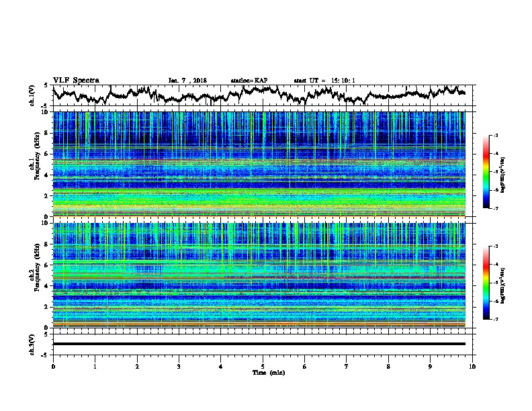Click the Time (min) axis title

269,373
